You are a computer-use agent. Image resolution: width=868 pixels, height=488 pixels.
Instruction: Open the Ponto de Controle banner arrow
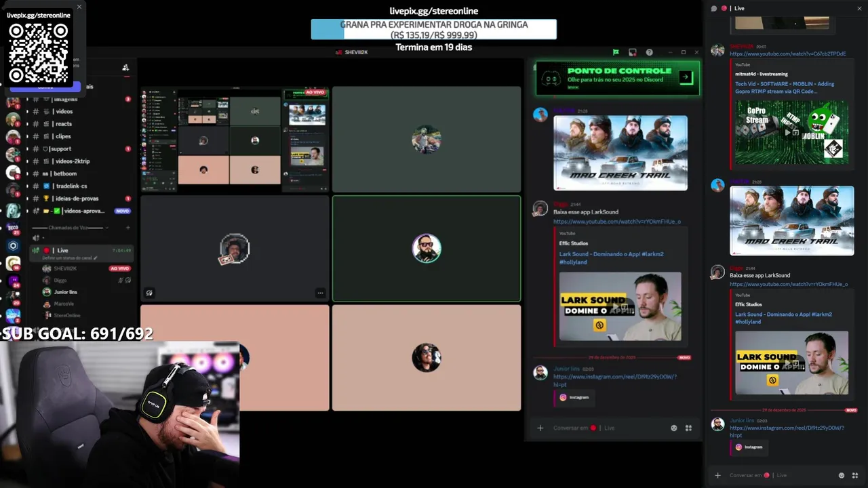[x=686, y=77]
